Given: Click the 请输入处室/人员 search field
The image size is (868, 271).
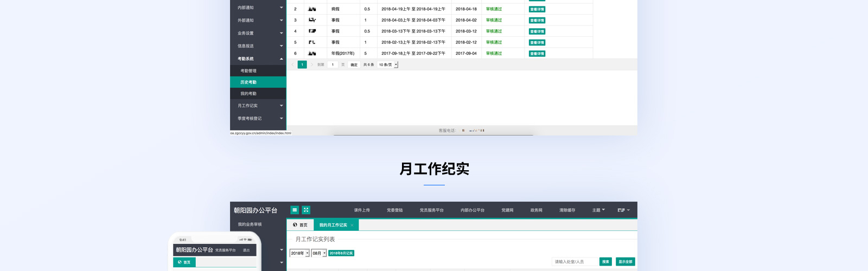Looking at the screenshot, I should point(574,262).
